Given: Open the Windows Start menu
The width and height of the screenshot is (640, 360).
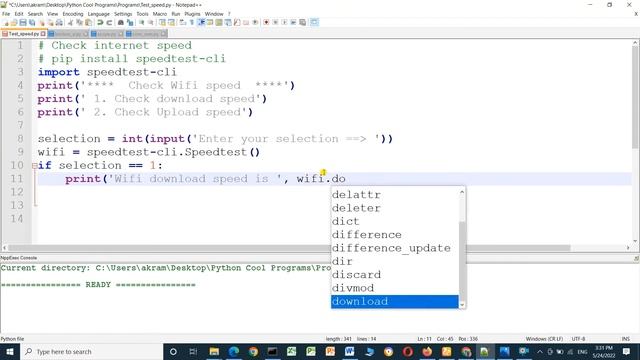Looking at the screenshot, I should 10,352.
